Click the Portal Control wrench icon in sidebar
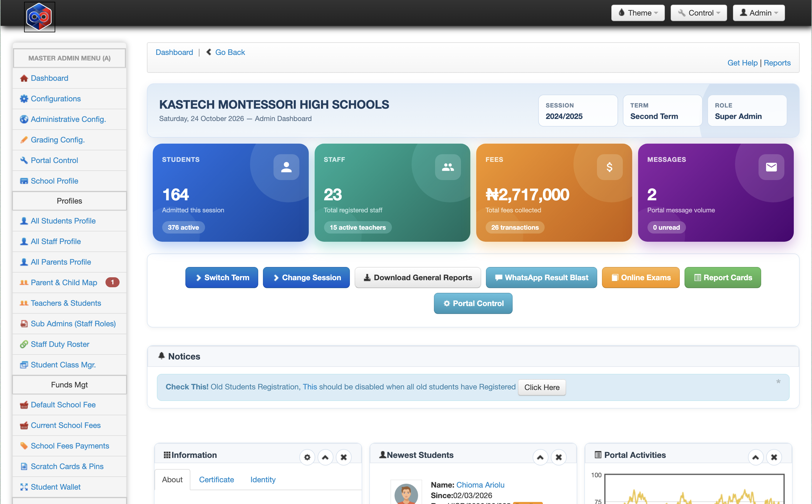The height and width of the screenshot is (504, 812). (x=24, y=161)
